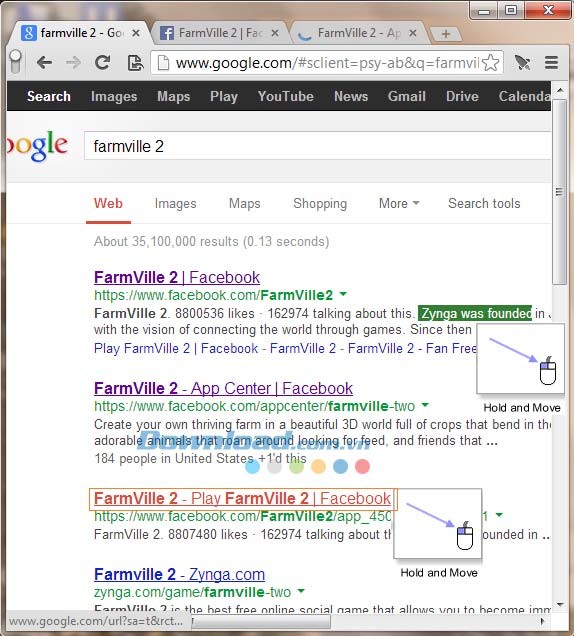The height and width of the screenshot is (636, 574).
Task: Open Maps in the black Google bar
Action: tap(174, 97)
